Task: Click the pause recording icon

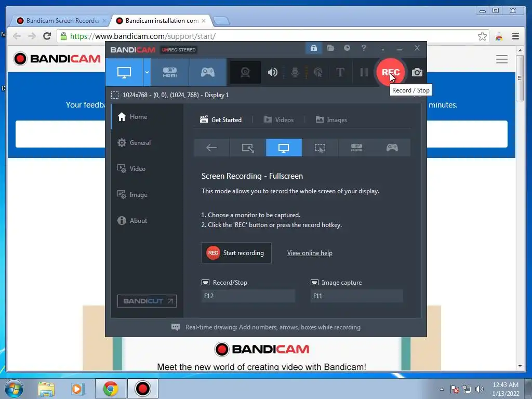Action: coord(364,72)
